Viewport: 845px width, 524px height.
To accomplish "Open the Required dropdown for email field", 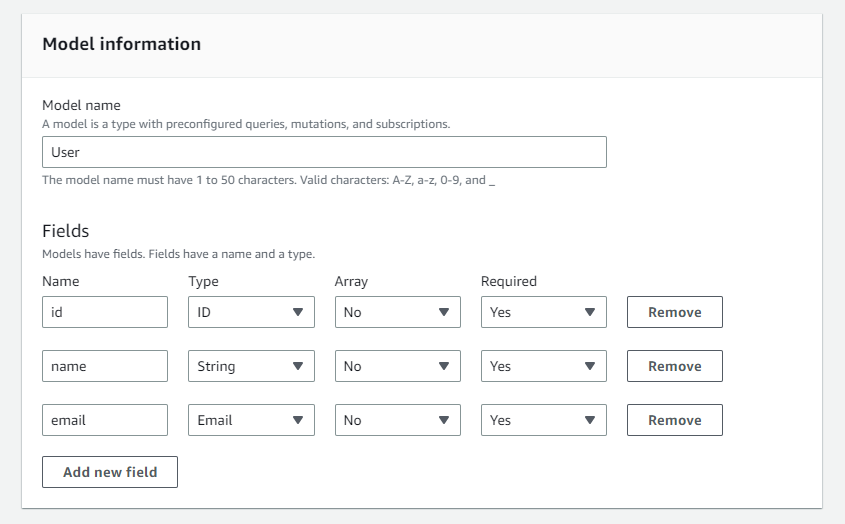I will point(544,420).
